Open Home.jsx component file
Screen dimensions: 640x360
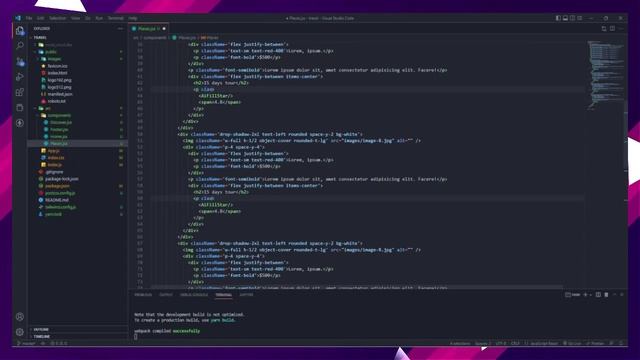click(59, 136)
